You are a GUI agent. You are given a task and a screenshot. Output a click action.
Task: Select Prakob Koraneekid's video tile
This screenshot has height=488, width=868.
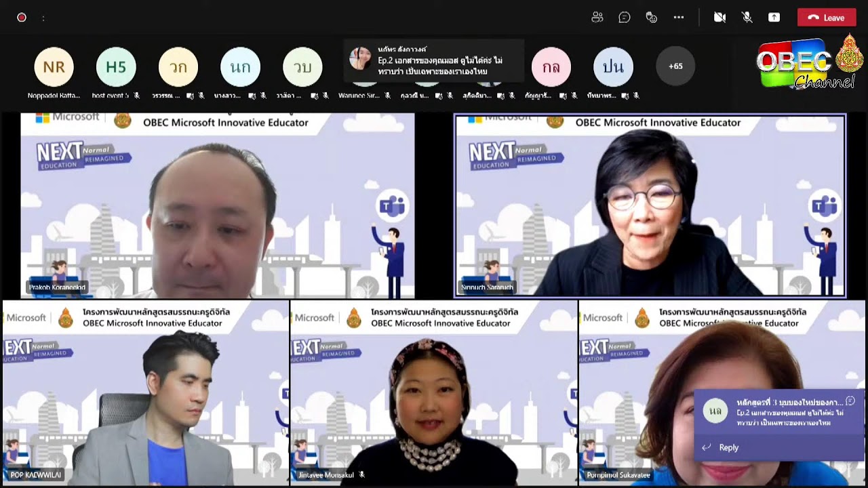tap(217, 205)
